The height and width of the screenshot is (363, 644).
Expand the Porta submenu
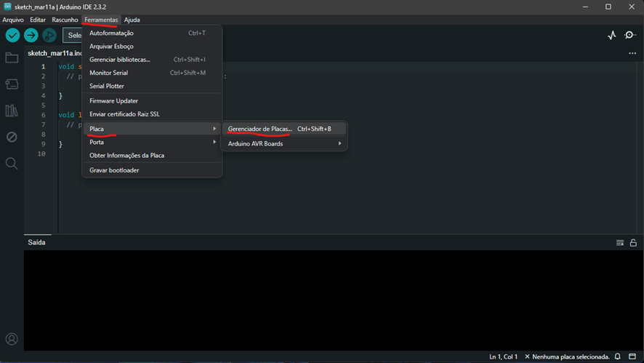[152, 143]
